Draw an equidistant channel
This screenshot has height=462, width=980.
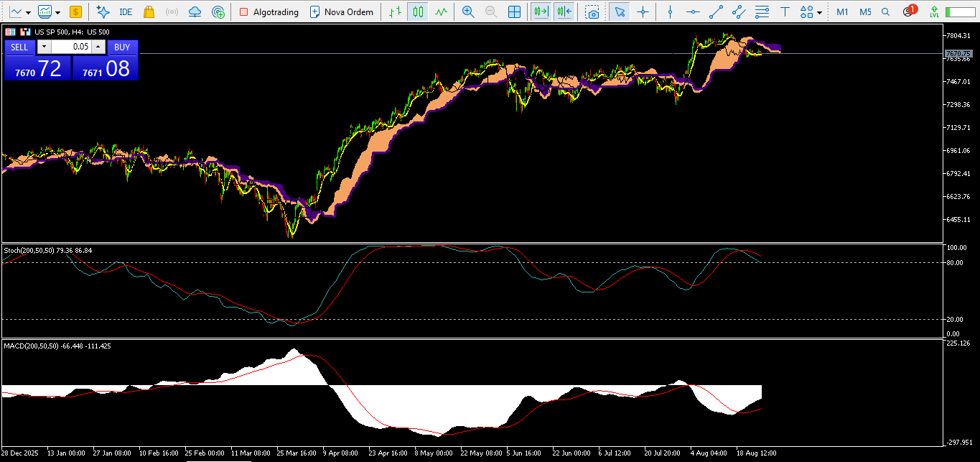pos(739,11)
